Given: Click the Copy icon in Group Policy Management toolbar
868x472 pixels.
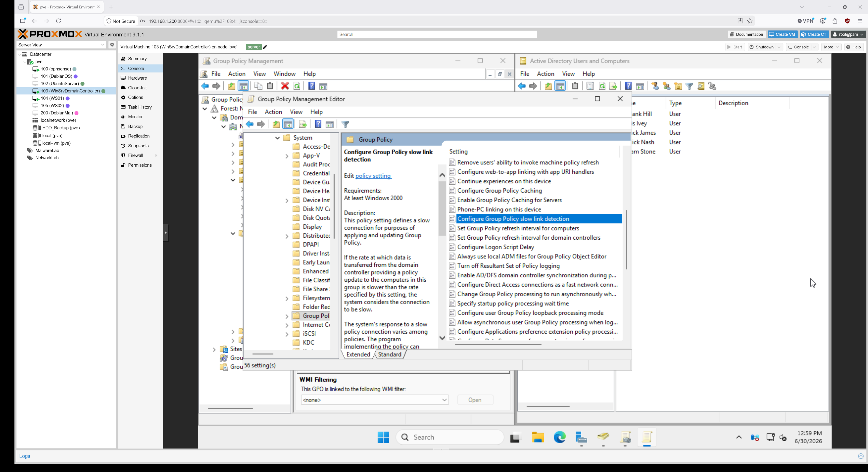Looking at the screenshot, I should (x=258, y=86).
